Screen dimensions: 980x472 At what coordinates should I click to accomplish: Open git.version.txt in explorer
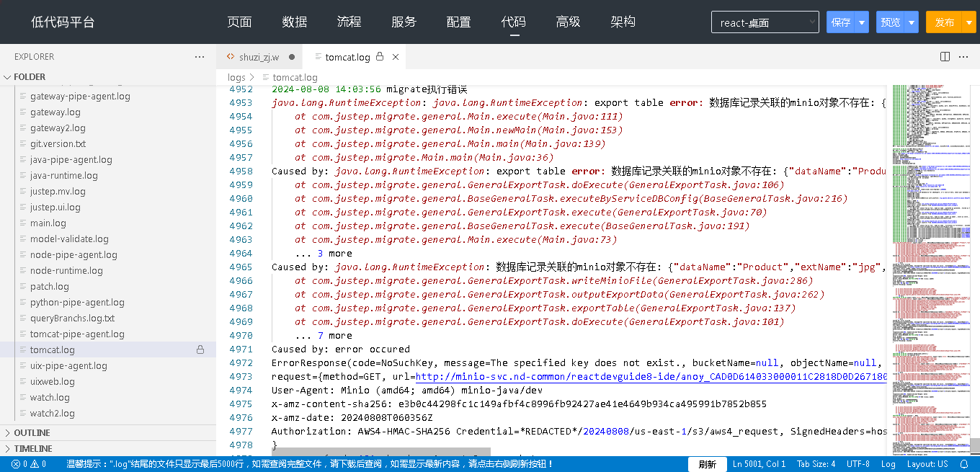58,143
